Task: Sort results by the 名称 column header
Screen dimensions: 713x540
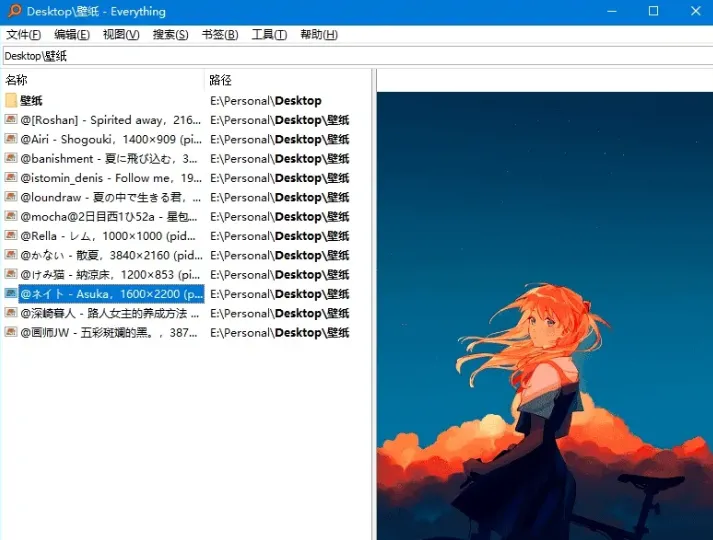Action: point(103,80)
